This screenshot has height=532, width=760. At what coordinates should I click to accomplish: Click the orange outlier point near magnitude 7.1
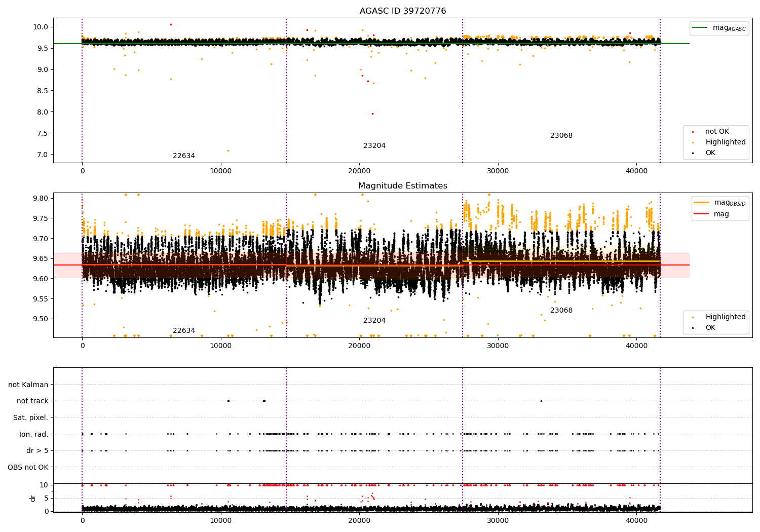pos(228,150)
